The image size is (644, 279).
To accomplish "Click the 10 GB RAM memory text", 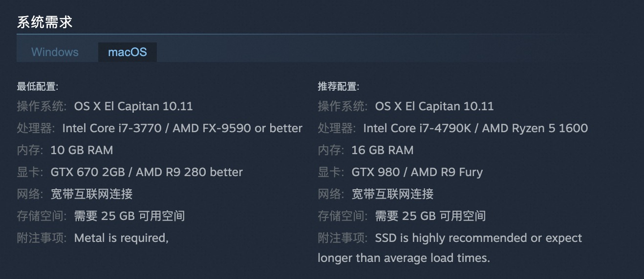I will point(82,150).
